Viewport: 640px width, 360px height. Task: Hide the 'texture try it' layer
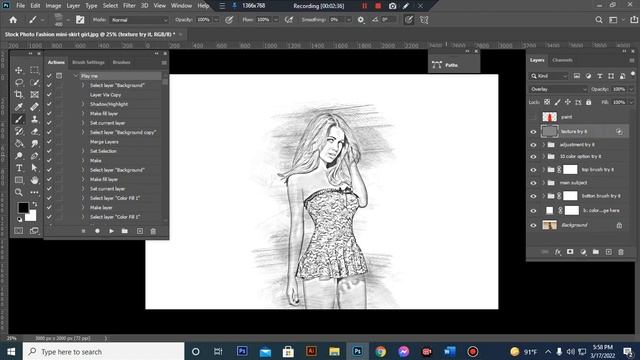[x=533, y=131]
